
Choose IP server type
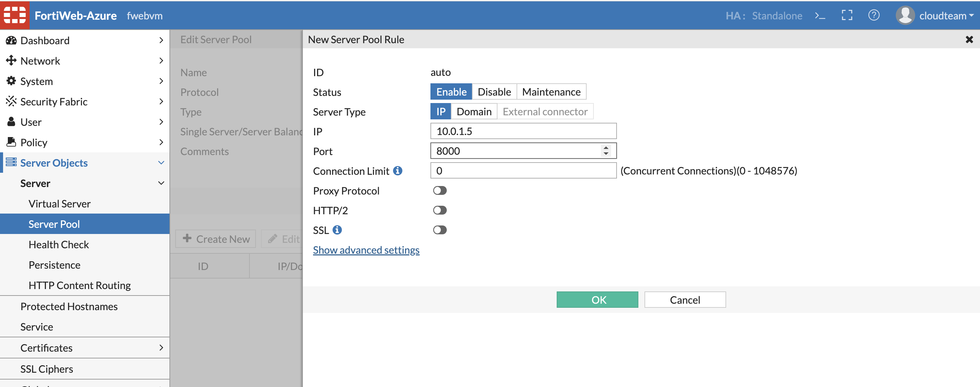coord(441,112)
